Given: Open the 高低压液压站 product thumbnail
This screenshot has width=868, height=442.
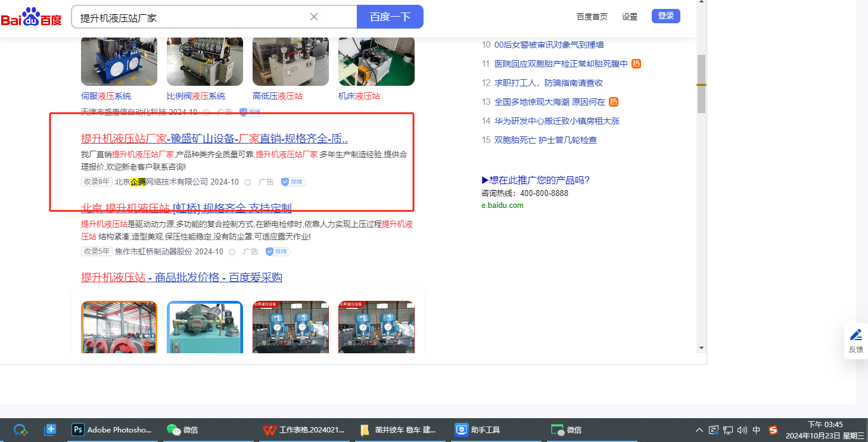Looking at the screenshot, I should coord(291,61).
